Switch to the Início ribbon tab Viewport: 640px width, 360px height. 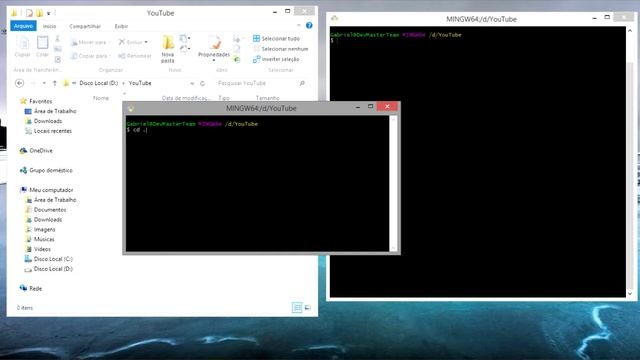pyautogui.click(x=49, y=26)
